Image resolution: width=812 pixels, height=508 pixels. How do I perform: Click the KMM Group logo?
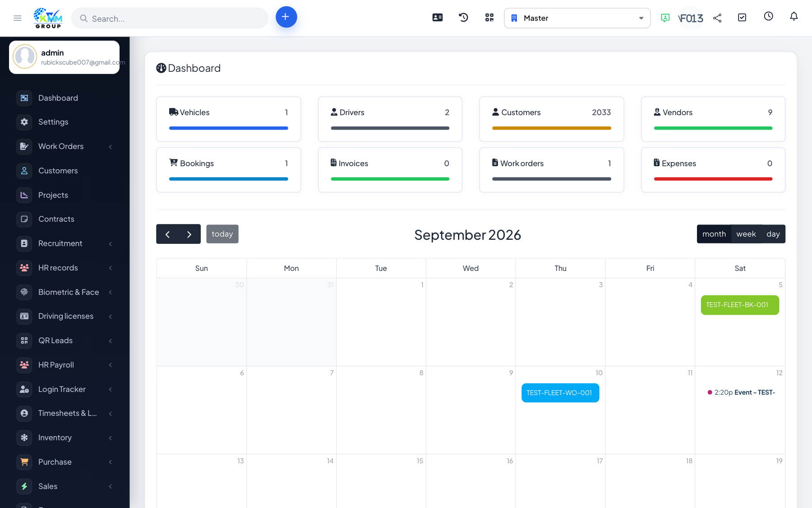(x=48, y=18)
